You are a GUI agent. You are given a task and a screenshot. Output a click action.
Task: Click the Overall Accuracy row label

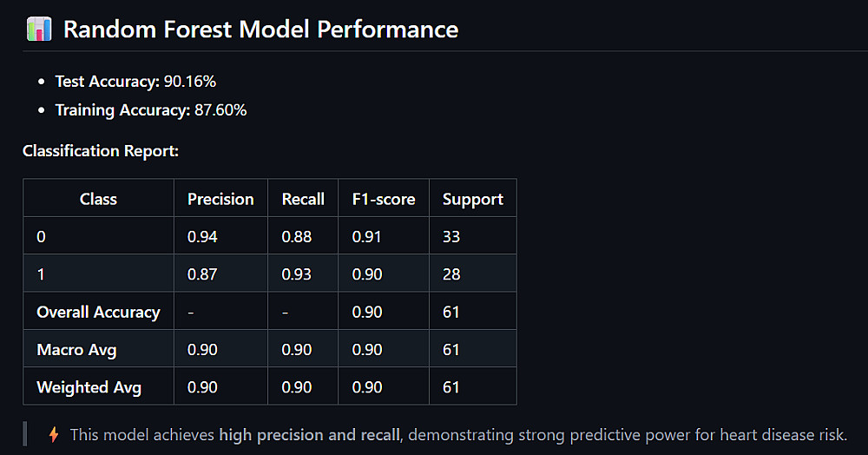pyautogui.click(x=98, y=312)
